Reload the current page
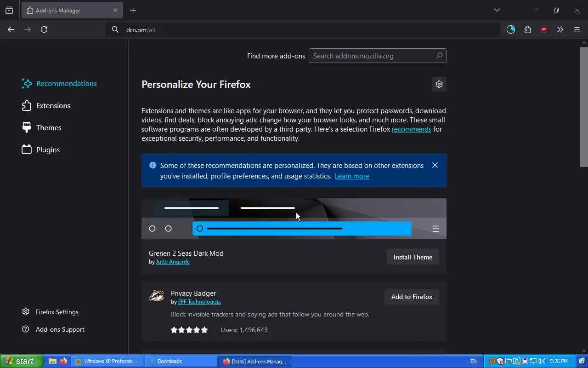588x368 pixels. (x=44, y=29)
